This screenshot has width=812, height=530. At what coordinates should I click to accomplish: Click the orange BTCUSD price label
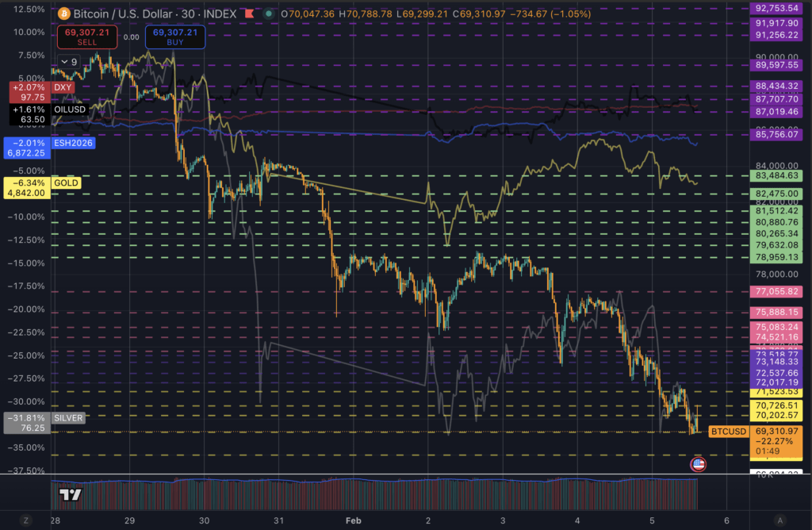(x=728, y=431)
